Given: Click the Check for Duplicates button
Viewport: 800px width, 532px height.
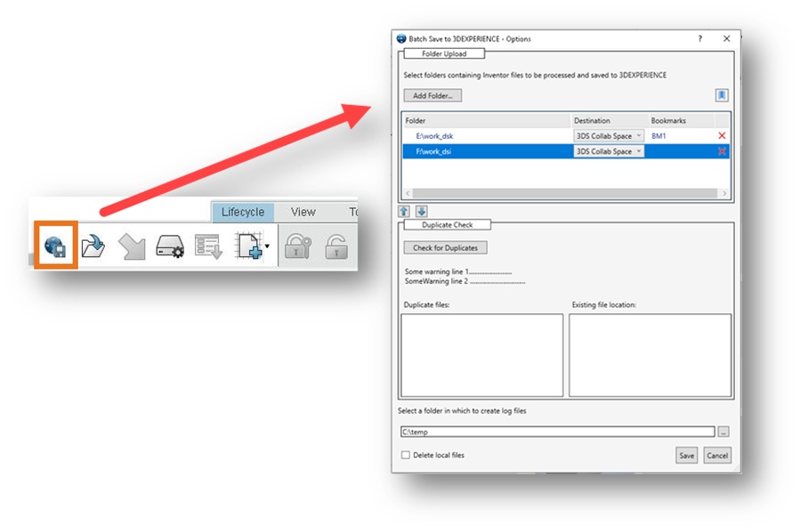Looking at the screenshot, I should point(446,248).
